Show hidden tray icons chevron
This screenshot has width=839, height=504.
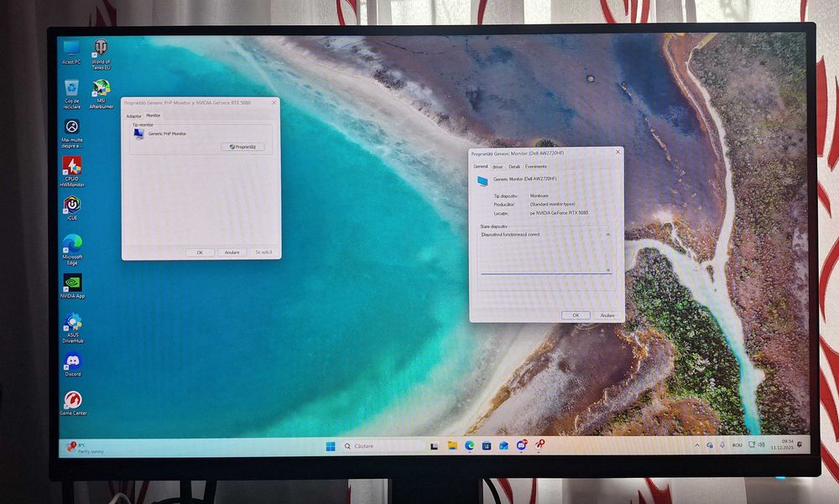click(x=696, y=445)
